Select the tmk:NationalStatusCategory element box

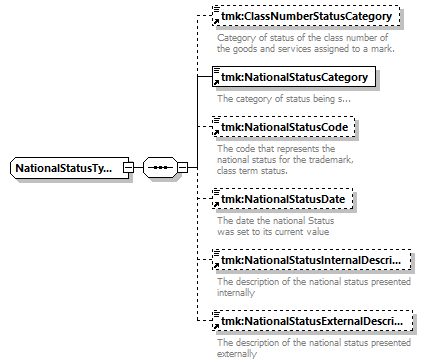point(294,77)
